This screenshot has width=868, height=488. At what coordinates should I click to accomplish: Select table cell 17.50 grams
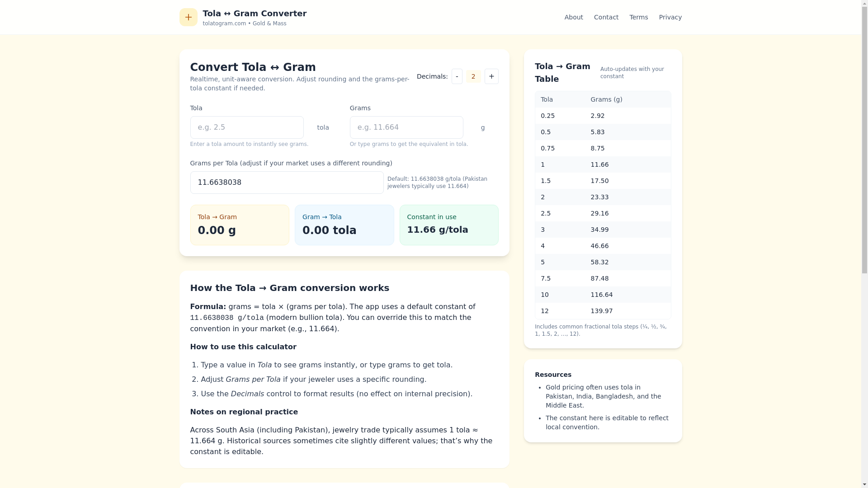[599, 181]
